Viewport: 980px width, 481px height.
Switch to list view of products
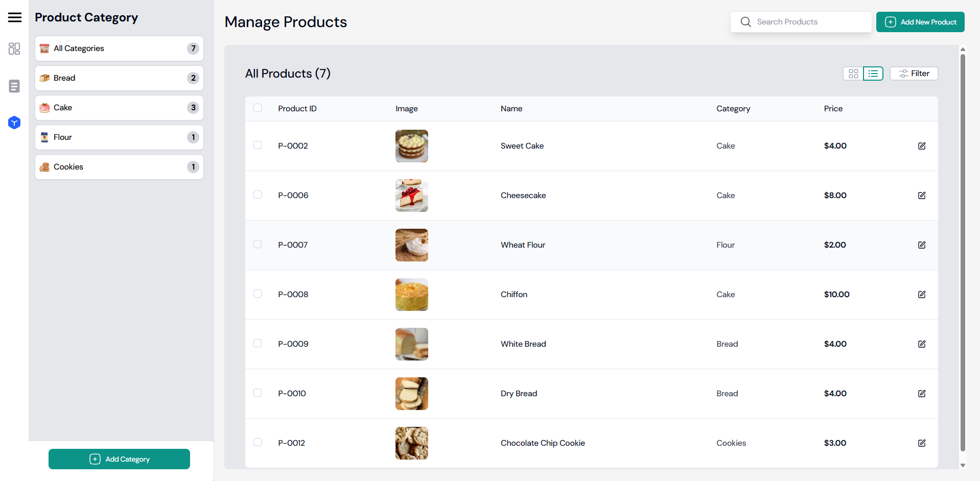coord(873,74)
